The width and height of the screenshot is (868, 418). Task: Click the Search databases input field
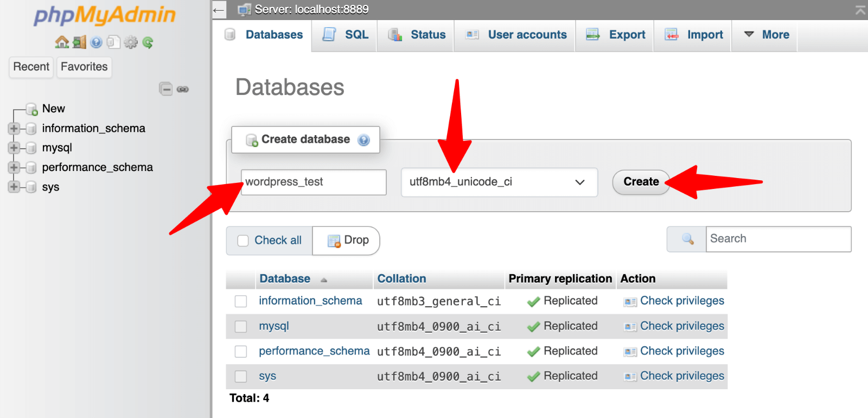pos(778,239)
